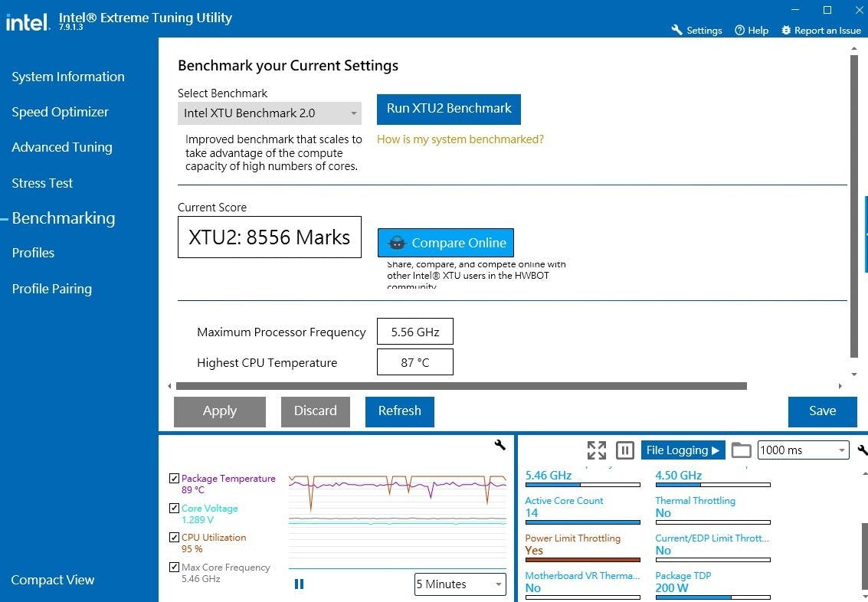The image size is (868, 602).
Task: Open Advanced Tuning in sidebar
Action: point(62,147)
